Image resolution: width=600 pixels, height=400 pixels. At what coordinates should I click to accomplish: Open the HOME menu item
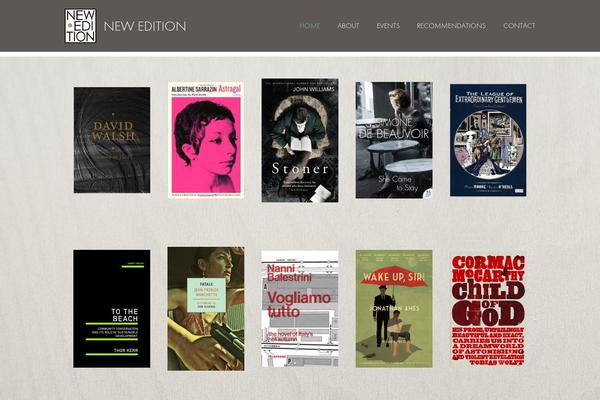[x=310, y=26]
